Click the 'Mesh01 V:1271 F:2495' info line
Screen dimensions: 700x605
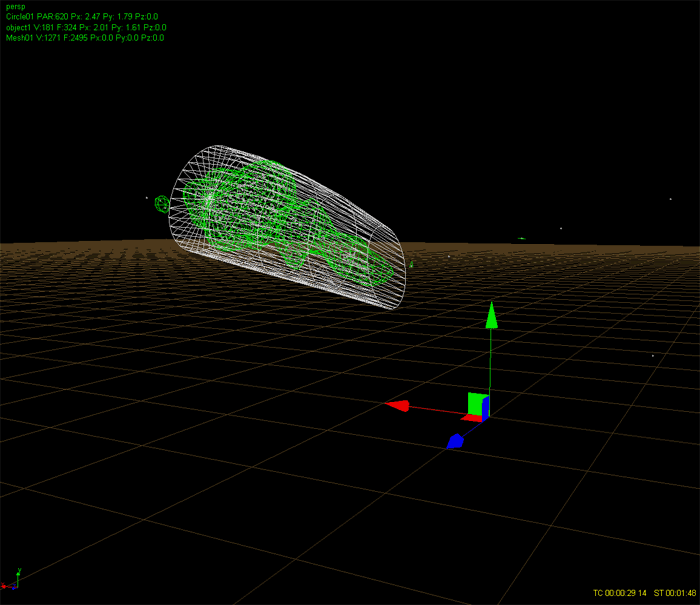tap(85, 38)
